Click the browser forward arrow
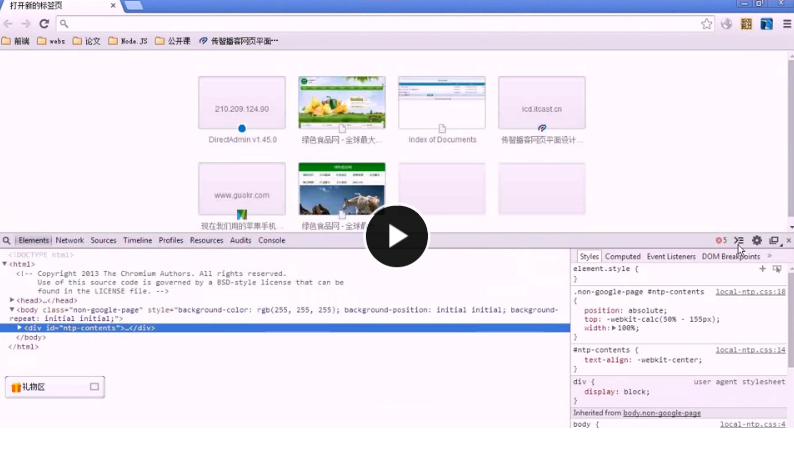This screenshot has width=794, height=451. pyautogui.click(x=26, y=24)
